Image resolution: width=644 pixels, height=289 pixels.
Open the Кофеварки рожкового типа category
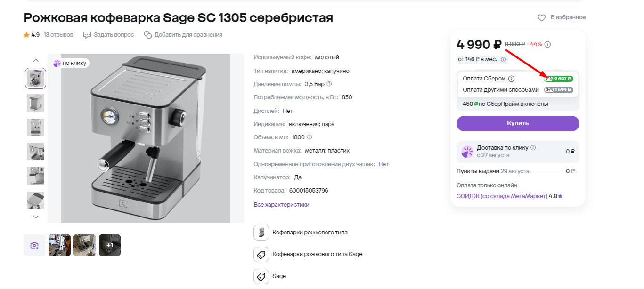310,233
